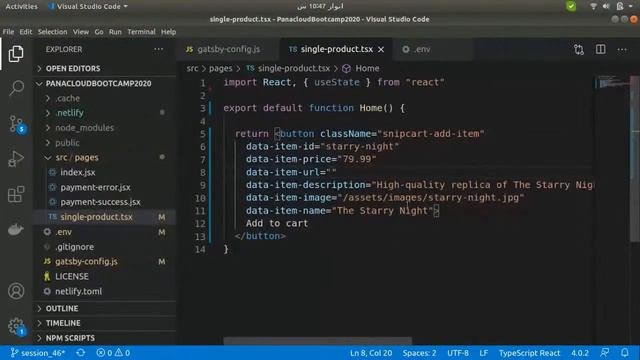Open the Wi-Fi network indicator
The height and width of the screenshot is (360, 640).
point(593,6)
